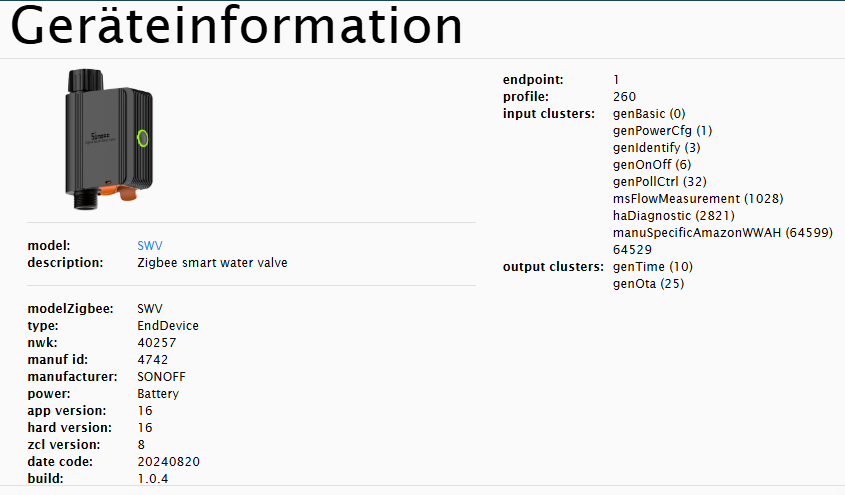Click the genTime (10) output cluster

(x=653, y=267)
